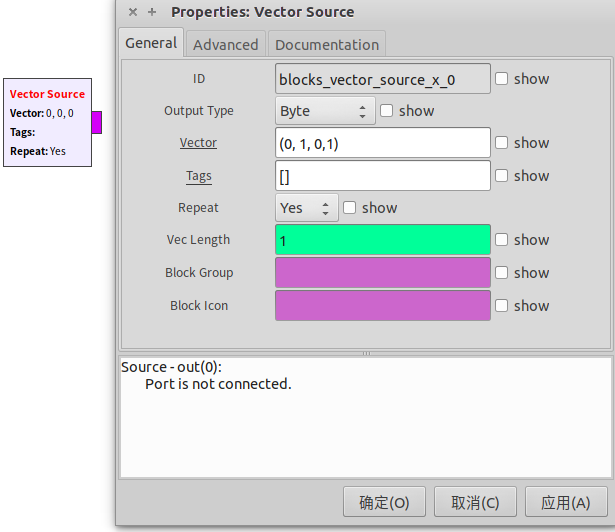
Task: Select the General tab
Action: [x=151, y=43]
